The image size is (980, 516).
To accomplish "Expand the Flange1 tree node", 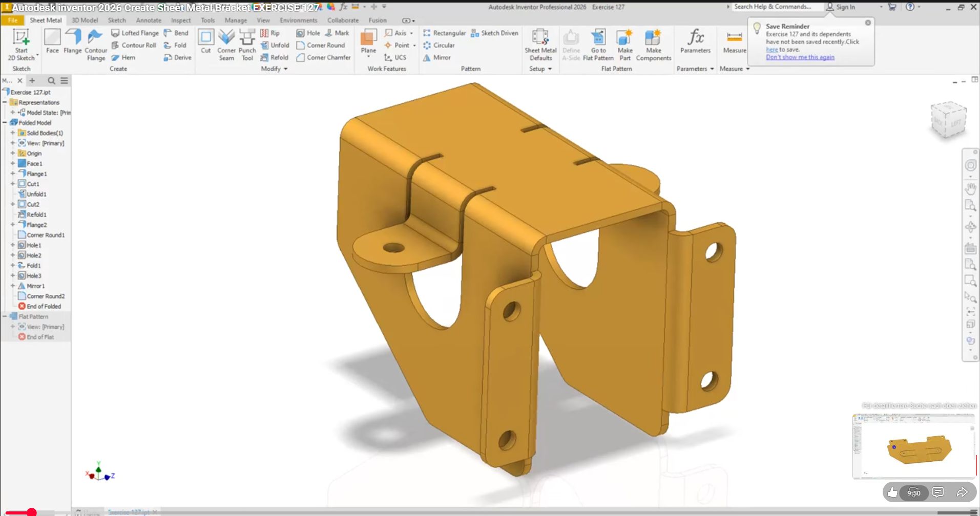I will pyautogui.click(x=13, y=174).
